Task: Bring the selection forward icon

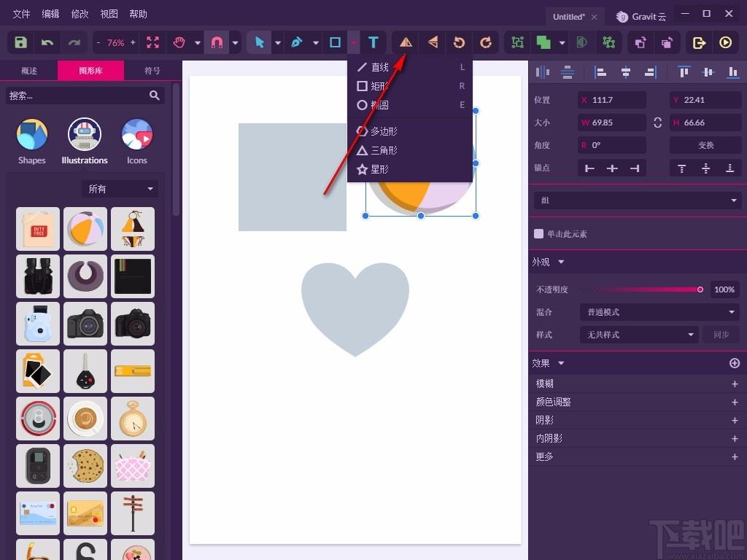Action: (x=640, y=42)
